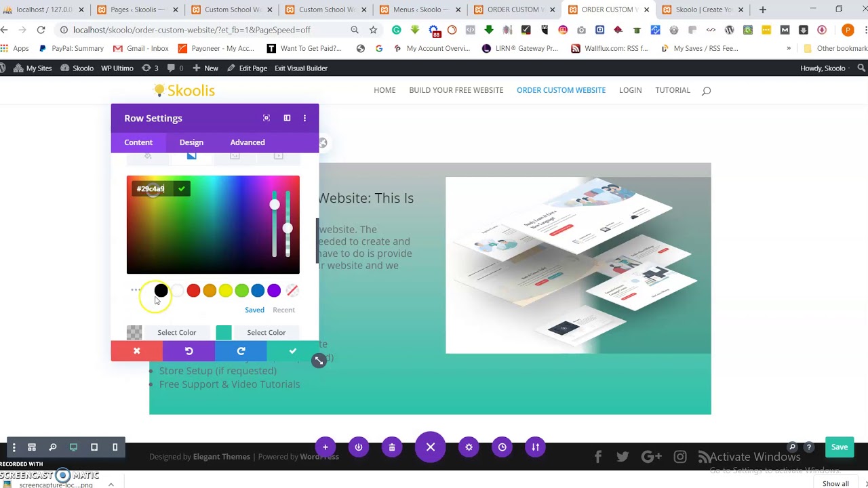Screen dimensions: 868x488
Task: Pick the purple saved color swatch
Action: coord(274,291)
